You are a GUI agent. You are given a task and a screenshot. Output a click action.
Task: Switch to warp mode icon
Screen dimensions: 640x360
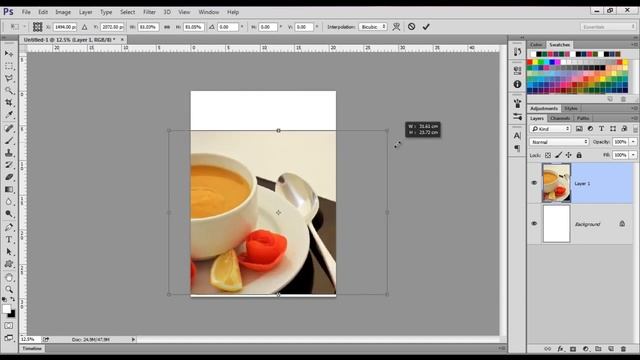pos(396,27)
